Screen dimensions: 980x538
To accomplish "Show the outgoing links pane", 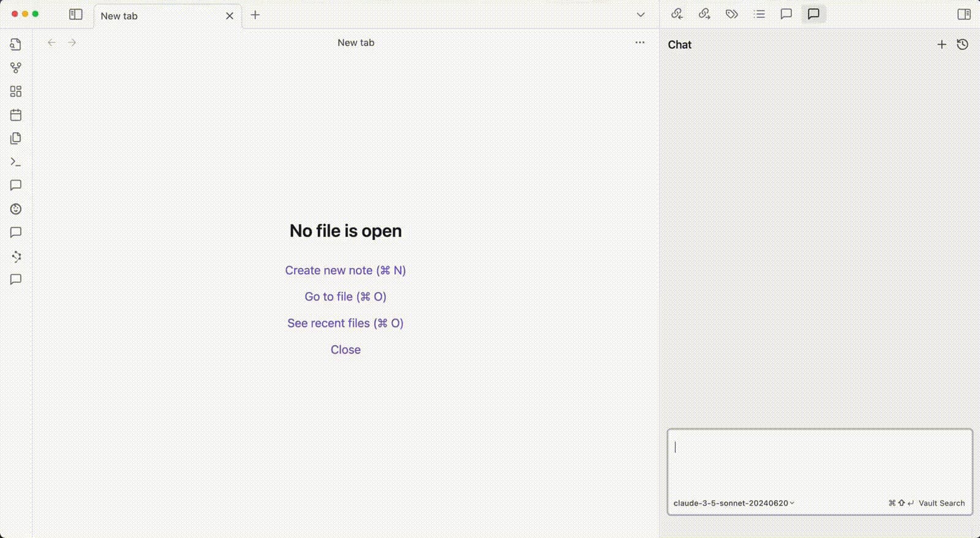I will [704, 14].
